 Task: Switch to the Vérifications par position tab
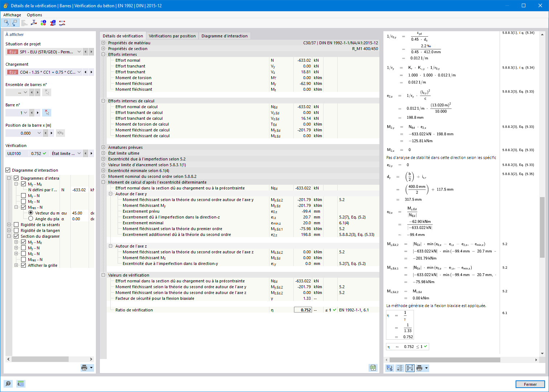pos(172,36)
